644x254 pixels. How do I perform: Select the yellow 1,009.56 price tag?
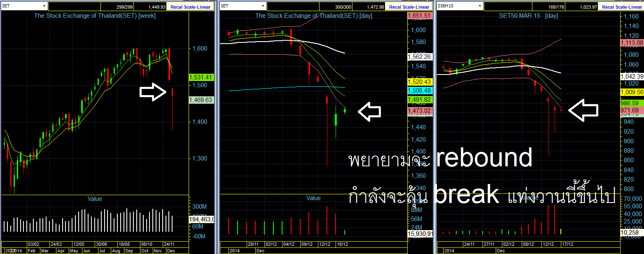632,92
